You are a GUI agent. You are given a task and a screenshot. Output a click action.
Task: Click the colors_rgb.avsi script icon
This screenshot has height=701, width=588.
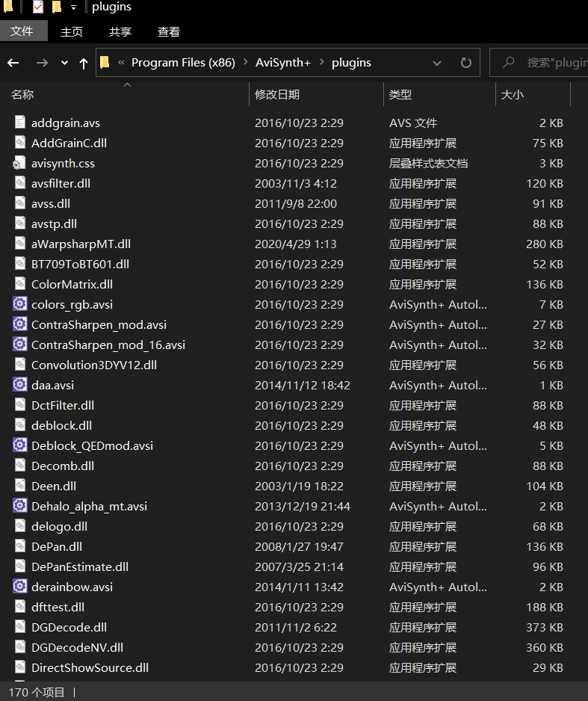(x=19, y=304)
